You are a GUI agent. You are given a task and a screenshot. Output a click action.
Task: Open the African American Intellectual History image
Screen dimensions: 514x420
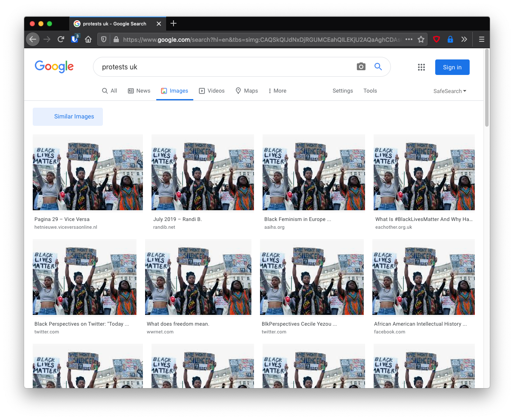point(424,277)
